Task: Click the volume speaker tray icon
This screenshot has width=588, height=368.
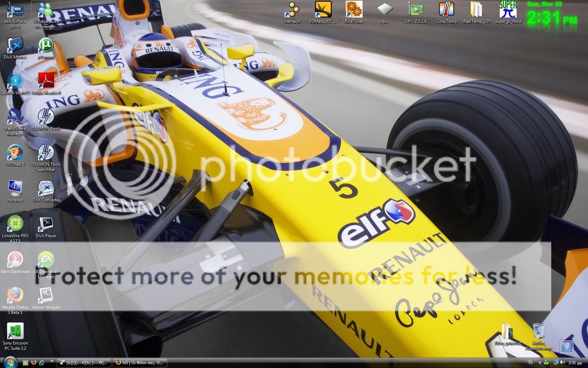Action: 562,362
